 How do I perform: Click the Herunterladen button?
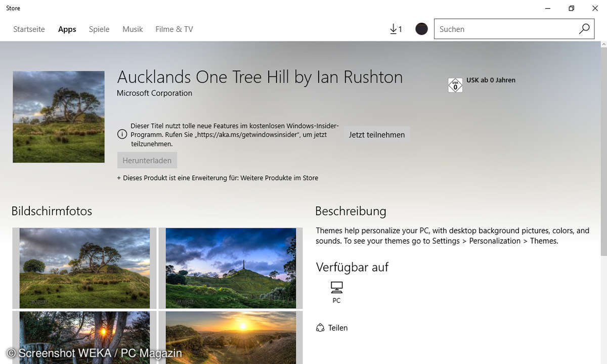click(147, 160)
